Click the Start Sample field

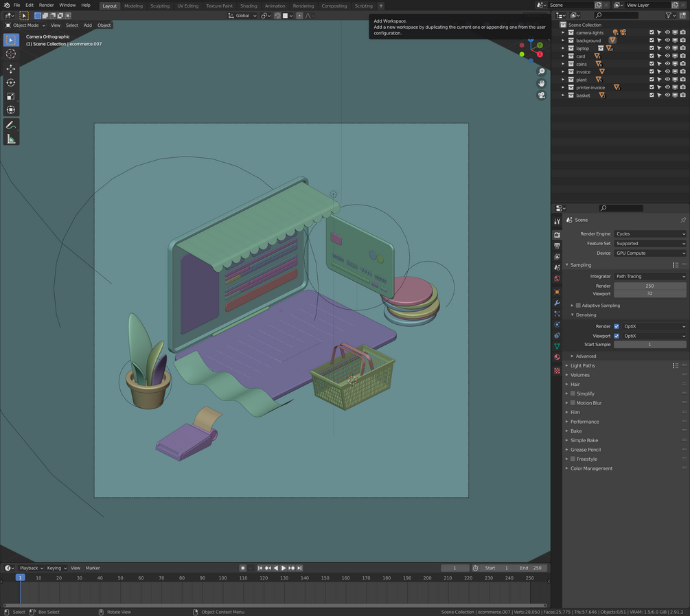click(x=650, y=344)
